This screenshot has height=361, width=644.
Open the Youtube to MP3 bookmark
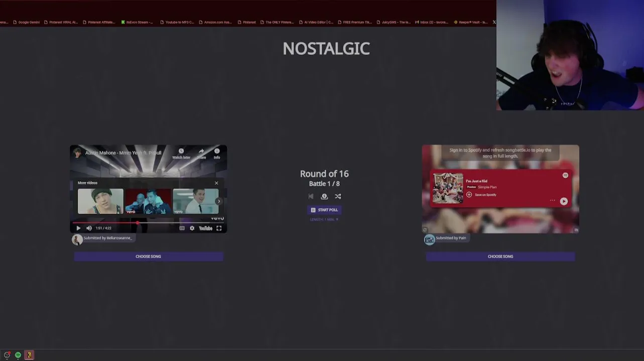pos(177,22)
